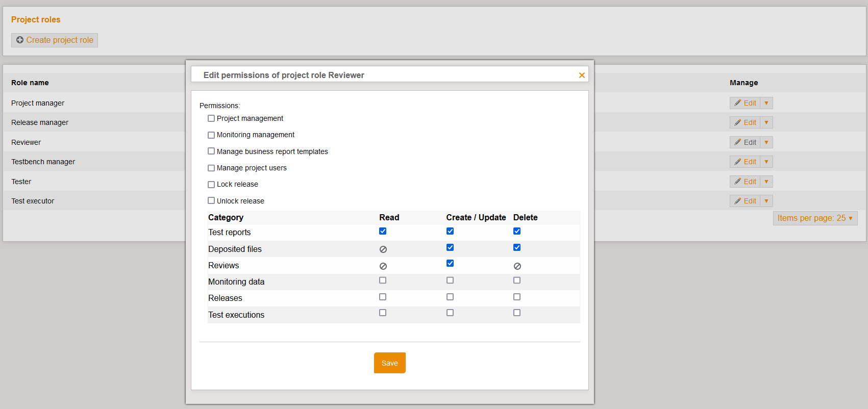Select the Testbench manager role row
Viewport: 868px width, 409px height.
(x=43, y=162)
